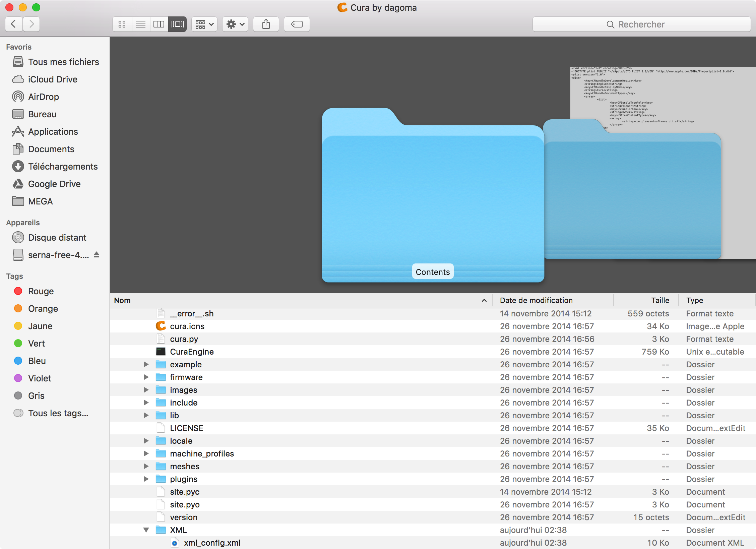Show all tags via Tous les tags
Image resolution: width=756 pixels, height=549 pixels.
click(x=58, y=413)
